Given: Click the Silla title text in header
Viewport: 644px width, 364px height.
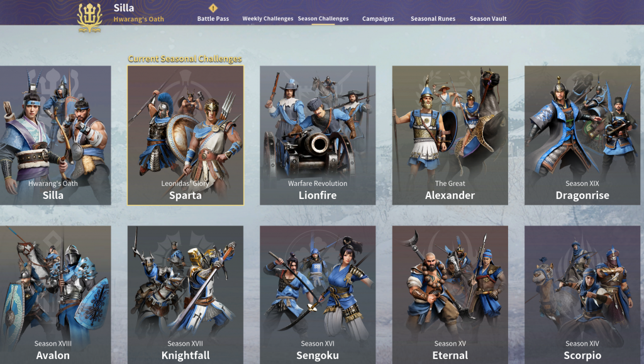Looking at the screenshot, I should [x=124, y=8].
